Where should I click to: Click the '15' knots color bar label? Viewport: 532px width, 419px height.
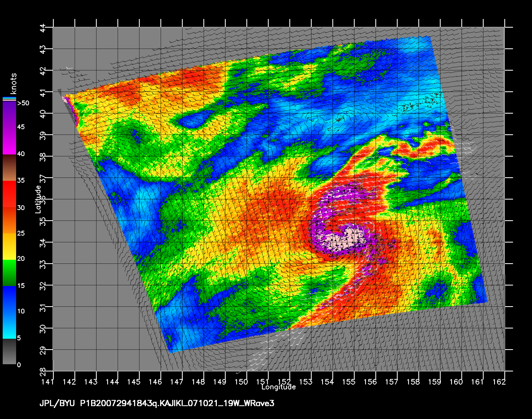click(21, 286)
